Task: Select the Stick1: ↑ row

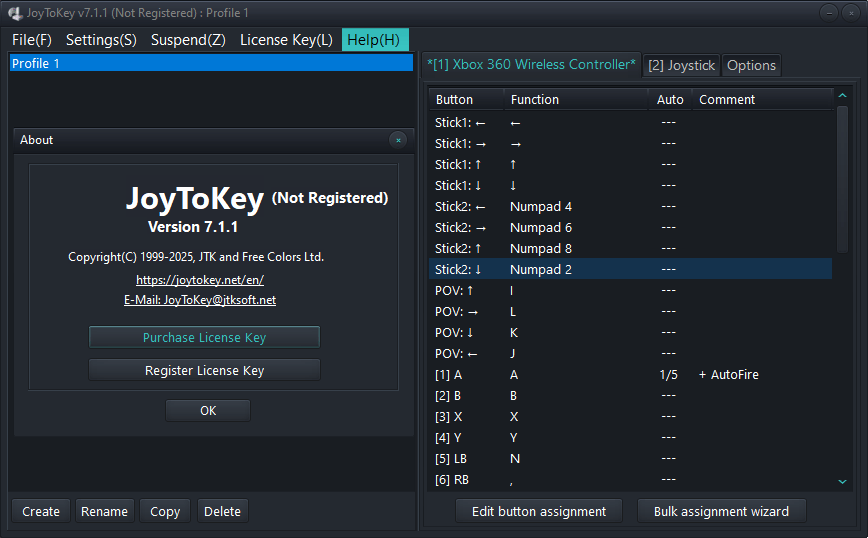Action: click(631, 164)
